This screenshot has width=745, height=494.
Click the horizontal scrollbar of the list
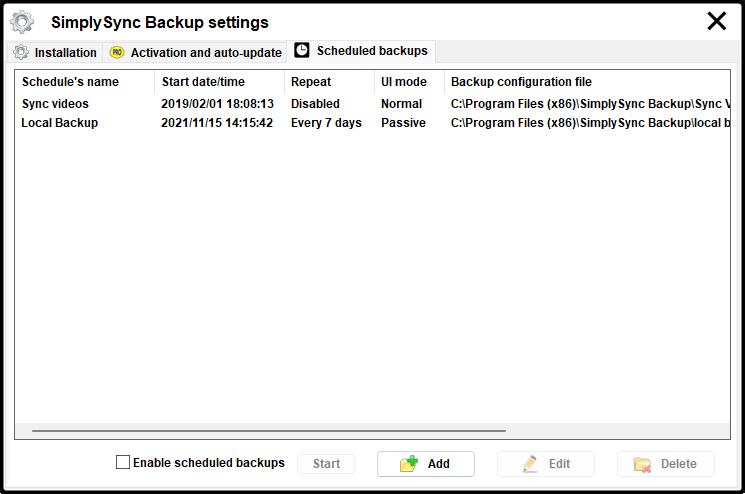pos(268,431)
